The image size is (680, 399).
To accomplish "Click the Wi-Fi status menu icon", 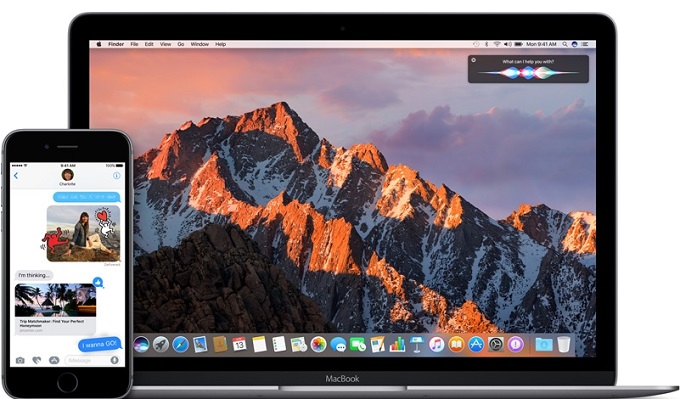I will pos(497,44).
